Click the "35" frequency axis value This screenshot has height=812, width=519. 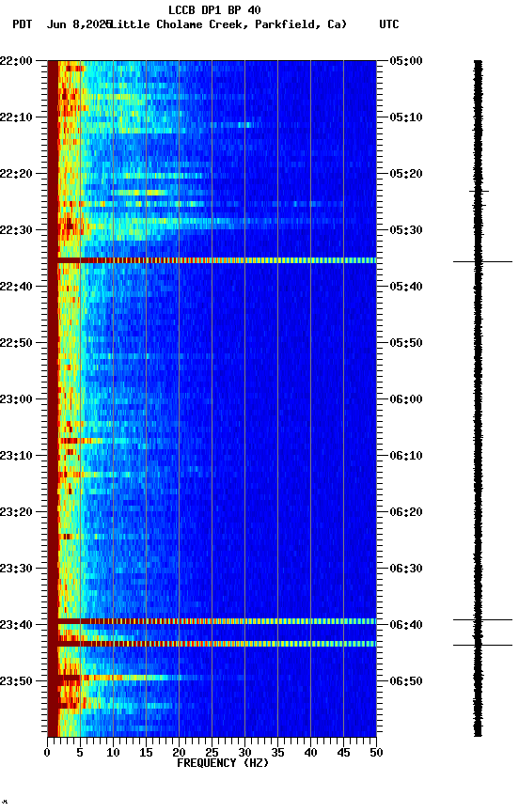277,753
